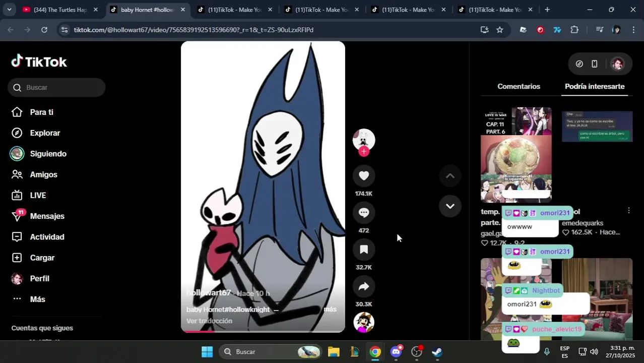This screenshot has height=363, width=644.
Task: Click Ver traducción
Action: [209, 321]
